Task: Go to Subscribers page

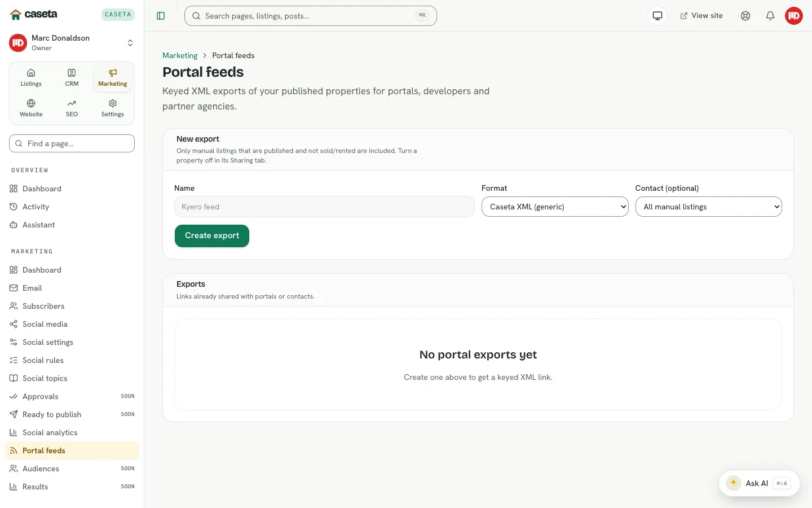Action: point(72,306)
